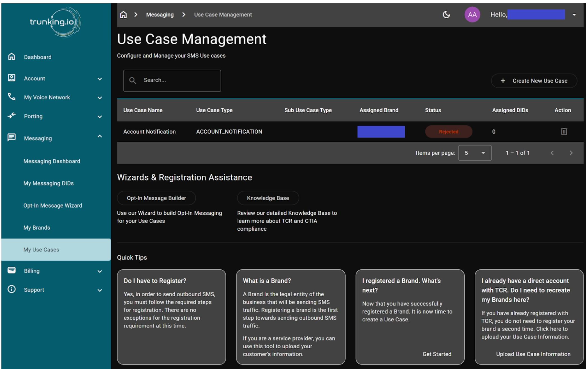Open user account dropdown arrow
588x369 pixels.
tap(574, 15)
